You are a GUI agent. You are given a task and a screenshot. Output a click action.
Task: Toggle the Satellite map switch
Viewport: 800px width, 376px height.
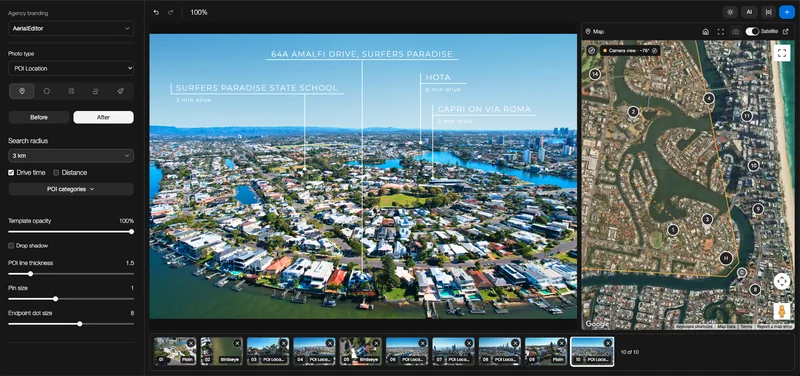pyautogui.click(x=752, y=32)
